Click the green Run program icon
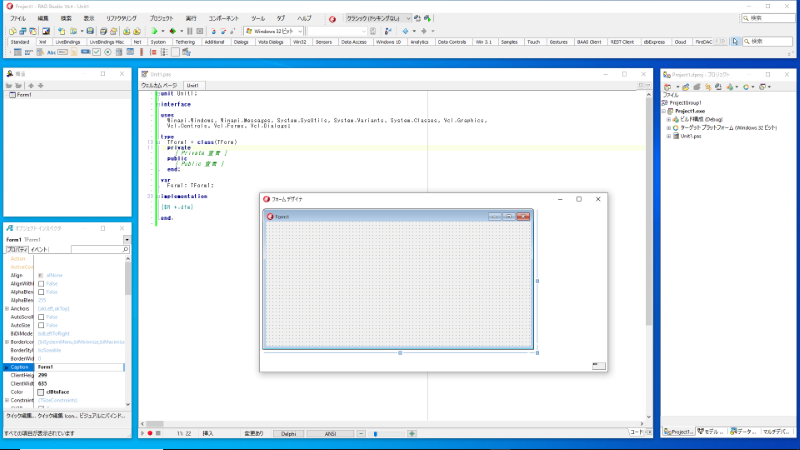Screen dimensions: 800x450 154,31
